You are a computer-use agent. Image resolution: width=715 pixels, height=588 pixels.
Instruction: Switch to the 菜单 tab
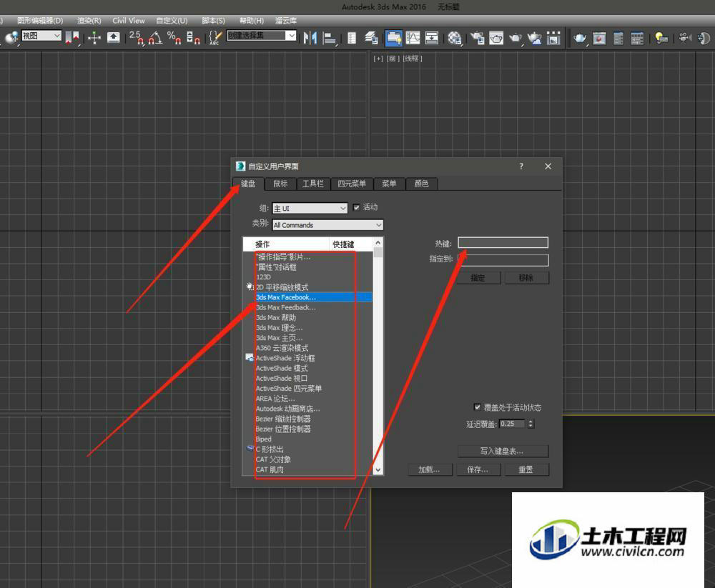point(389,184)
